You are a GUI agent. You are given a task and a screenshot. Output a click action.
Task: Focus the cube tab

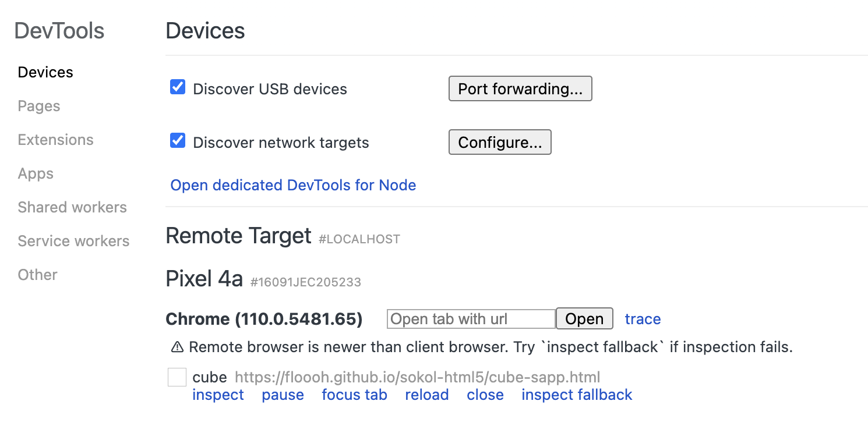pyautogui.click(x=354, y=395)
